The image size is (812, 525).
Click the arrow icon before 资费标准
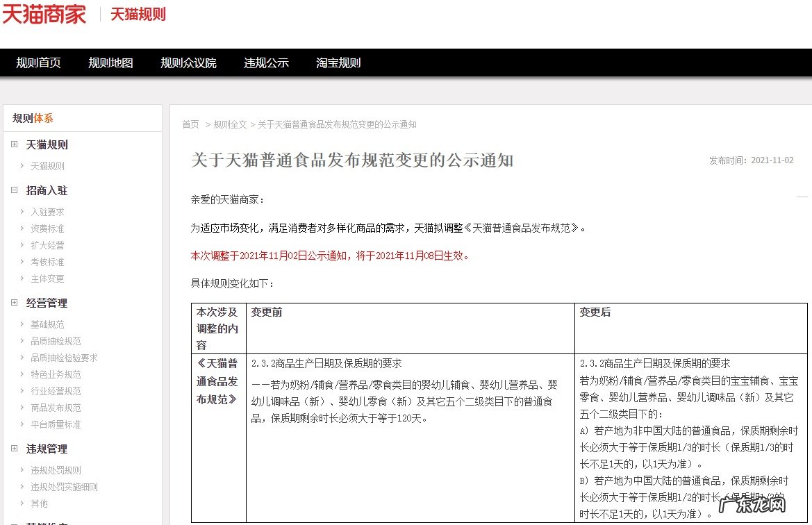coord(22,228)
